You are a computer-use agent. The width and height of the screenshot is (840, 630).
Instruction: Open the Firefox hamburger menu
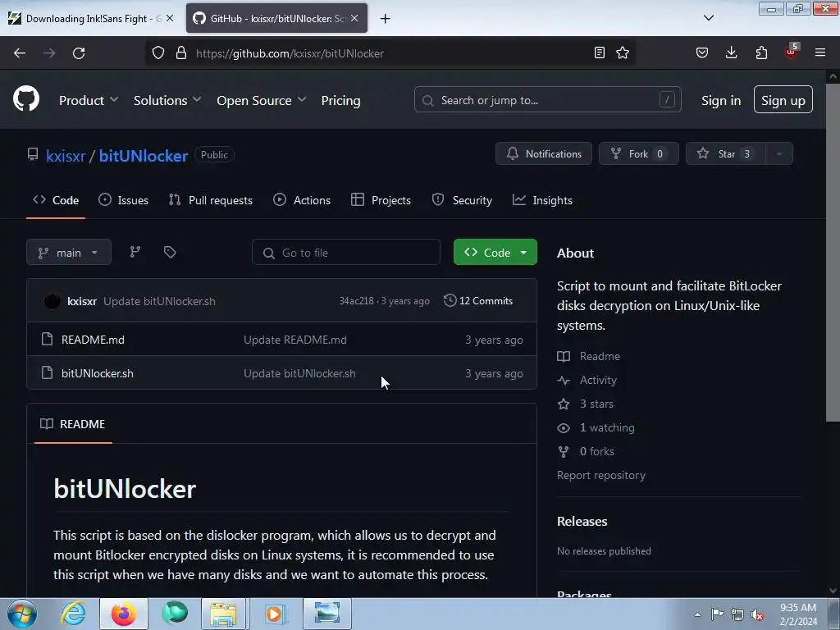click(x=820, y=53)
